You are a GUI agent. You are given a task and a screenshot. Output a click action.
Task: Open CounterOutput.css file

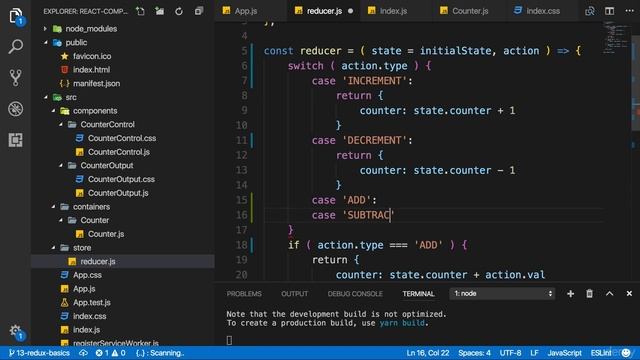click(121, 179)
